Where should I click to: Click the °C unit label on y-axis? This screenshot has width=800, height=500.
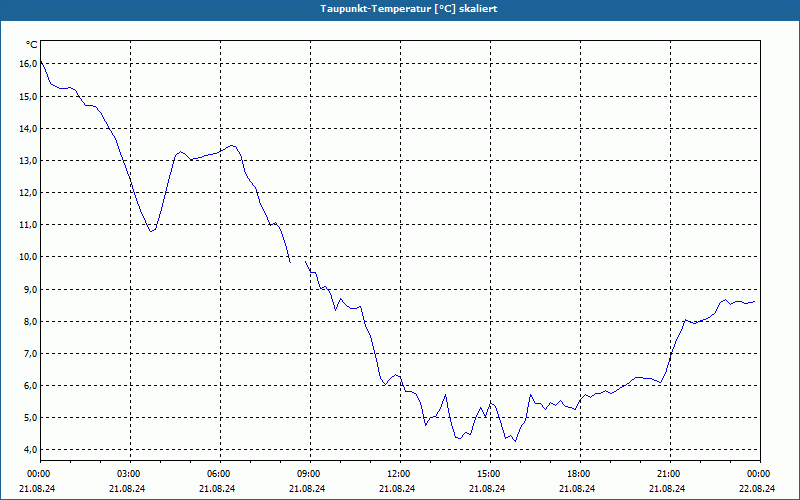coord(32,45)
